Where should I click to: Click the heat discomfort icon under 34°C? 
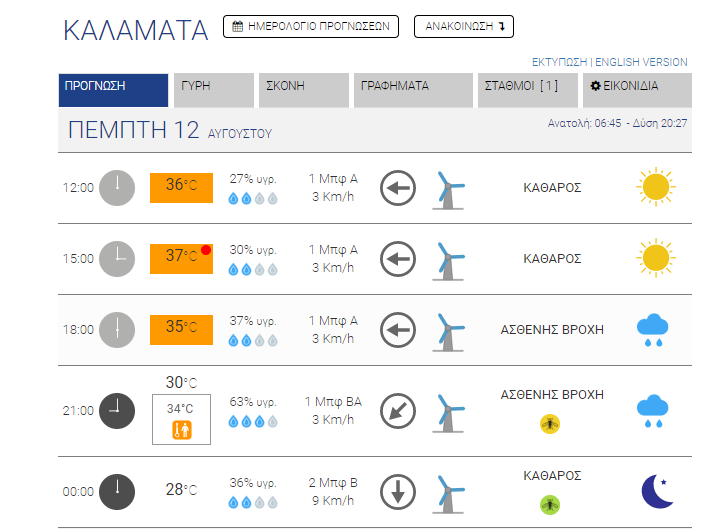[x=182, y=430]
